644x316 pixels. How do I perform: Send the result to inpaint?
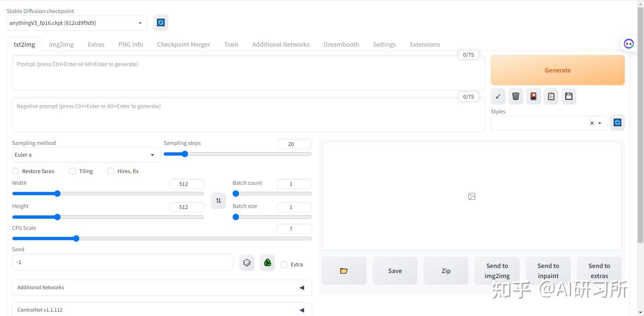point(548,270)
